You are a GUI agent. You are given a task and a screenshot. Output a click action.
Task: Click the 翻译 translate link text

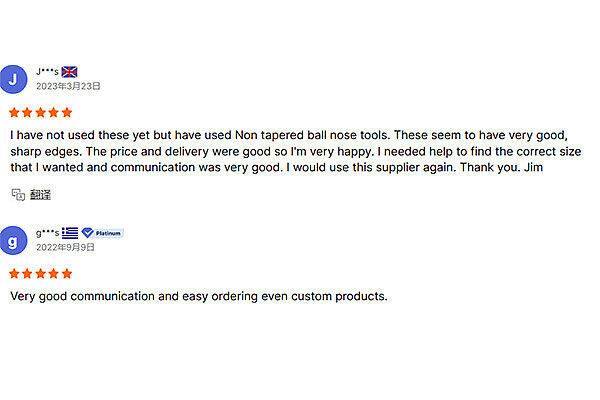click(40, 194)
